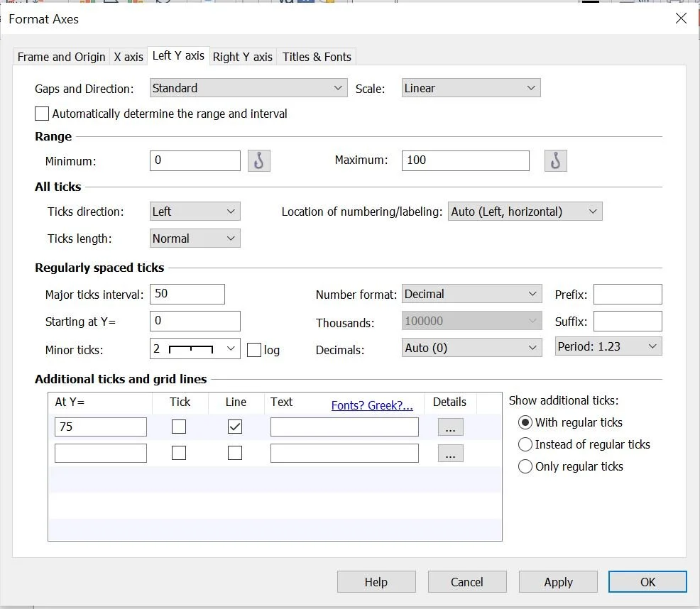Uncheck the Line box for the Y=75 tick
The image size is (700, 609).
(x=235, y=426)
